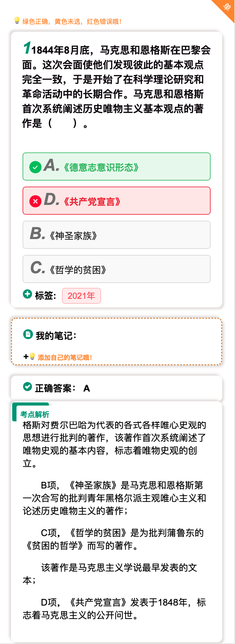
Task: Open the 2021年 tag
Action: 81,296
